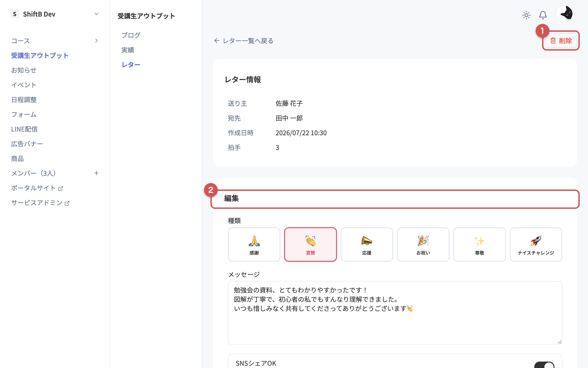This screenshot has height=368, width=588.
Task: Select the ナイスチャレンジ rocket type
Action: [x=536, y=244]
